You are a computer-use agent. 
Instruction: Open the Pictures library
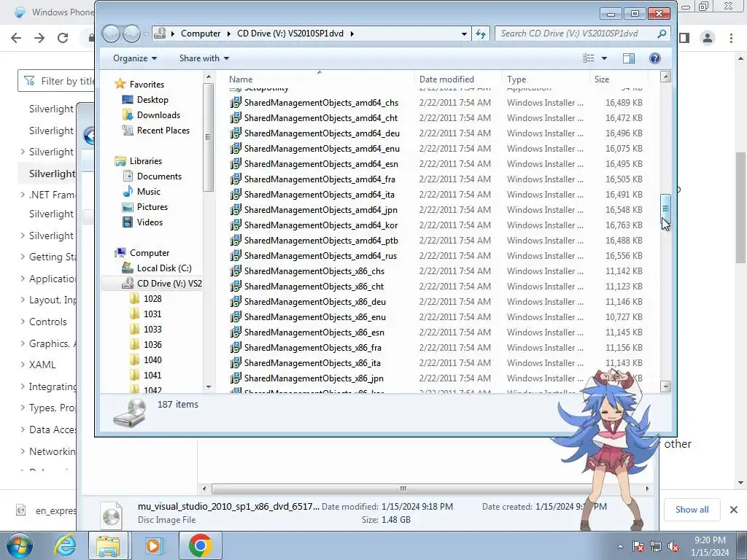click(x=152, y=206)
